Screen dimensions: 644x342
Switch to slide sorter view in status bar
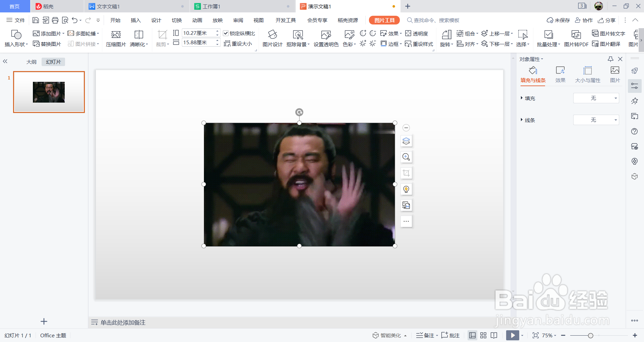pyautogui.click(x=483, y=335)
